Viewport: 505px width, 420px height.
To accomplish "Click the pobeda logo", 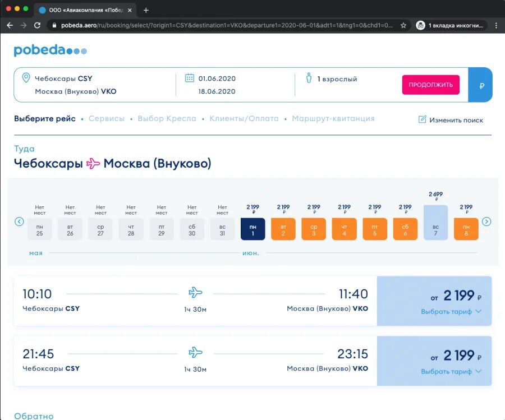I will click(50, 50).
